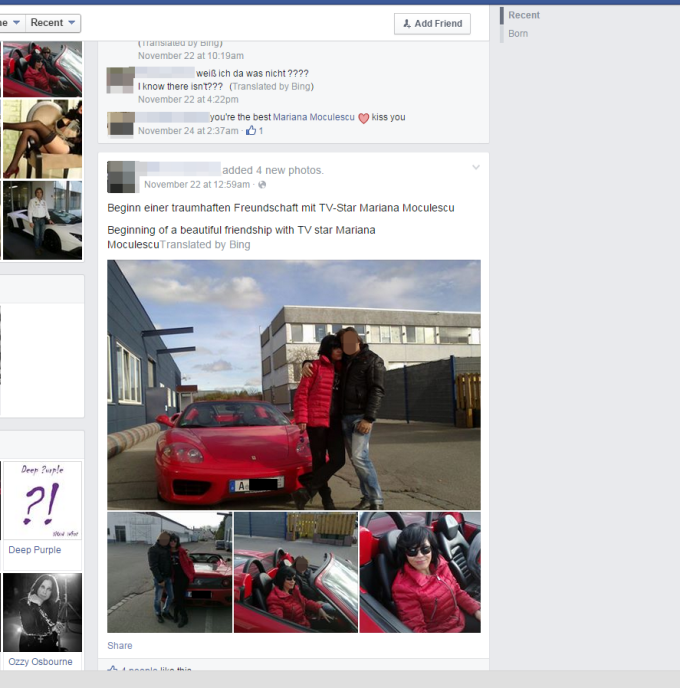Jump to Recent in the timeline navigator
This screenshot has height=688, width=680.
point(523,15)
